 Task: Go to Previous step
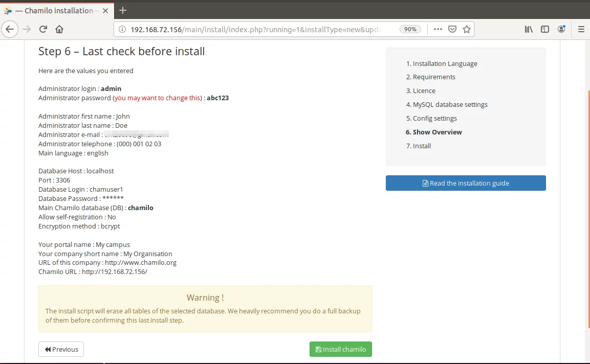61,349
